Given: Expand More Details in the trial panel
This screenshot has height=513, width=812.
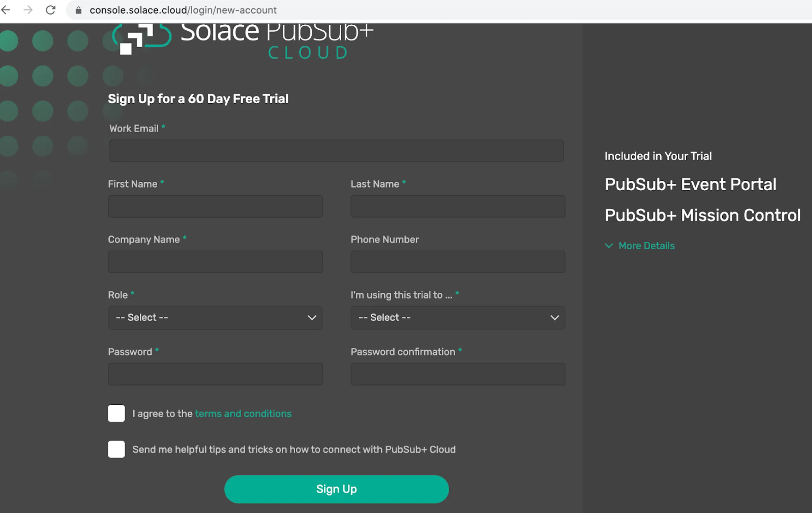Looking at the screenshot, I should pyautogui.click(x=640, y=246).
